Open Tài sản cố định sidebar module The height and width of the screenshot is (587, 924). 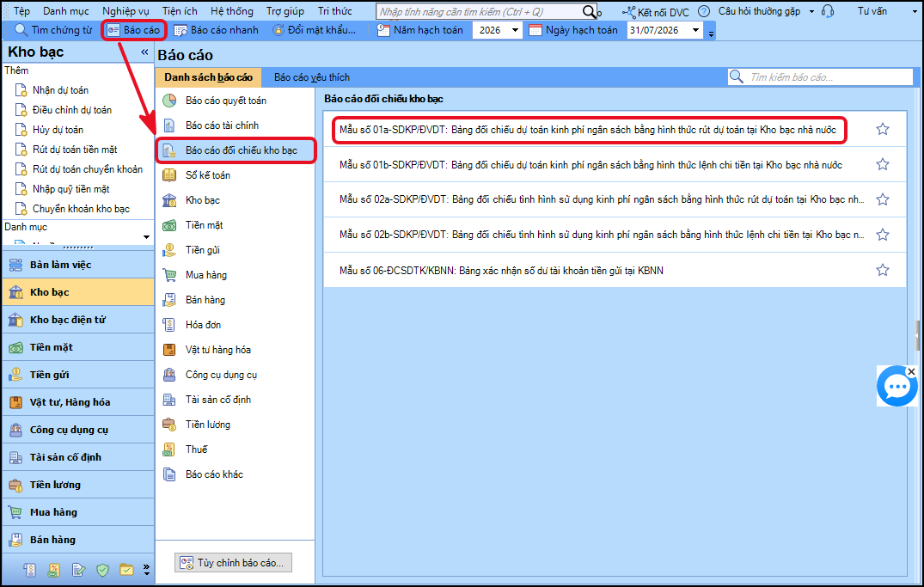click(x=77, y=457)
